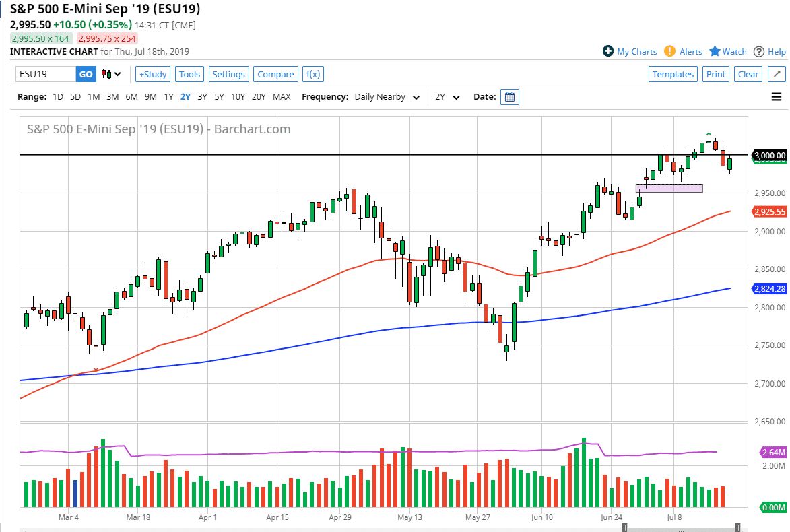Screen dimensions: 790x532
Task: Pop out chart with expand arrow icon
Action: [777, 74]
